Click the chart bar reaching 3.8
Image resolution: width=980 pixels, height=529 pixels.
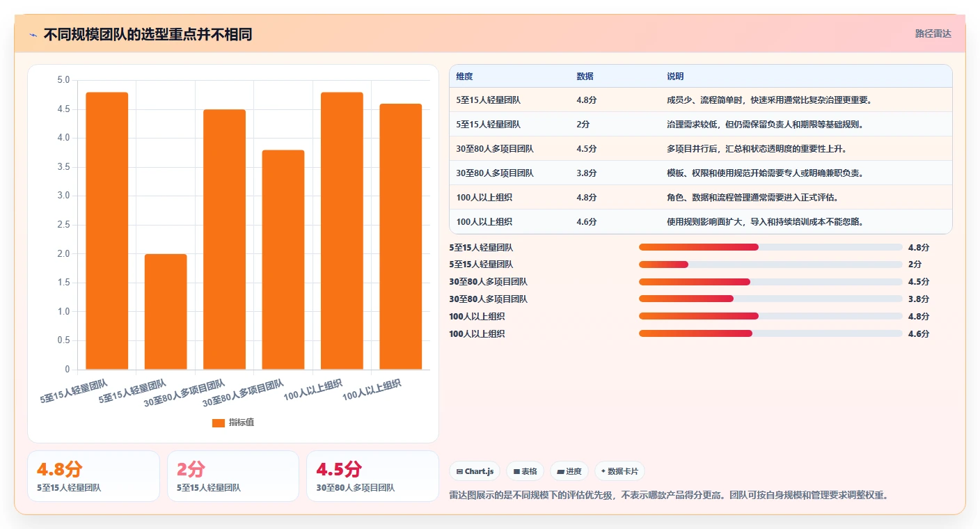pos(283,260)
